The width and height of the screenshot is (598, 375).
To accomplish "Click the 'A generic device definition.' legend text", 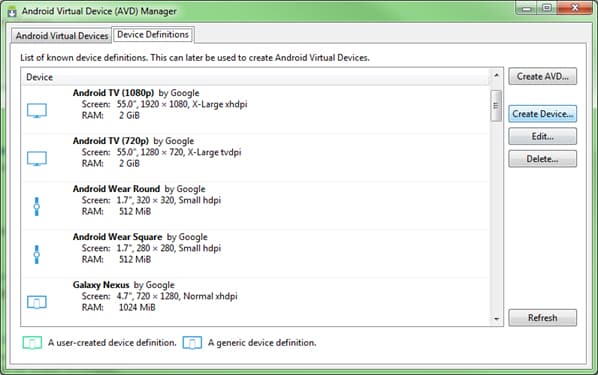I will click(x=262, y=343).
